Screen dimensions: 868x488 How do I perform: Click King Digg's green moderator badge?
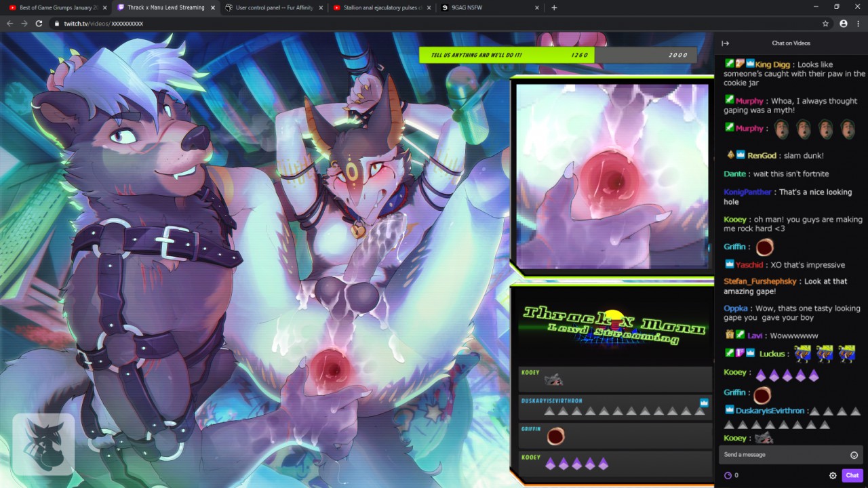click(729, 64)
